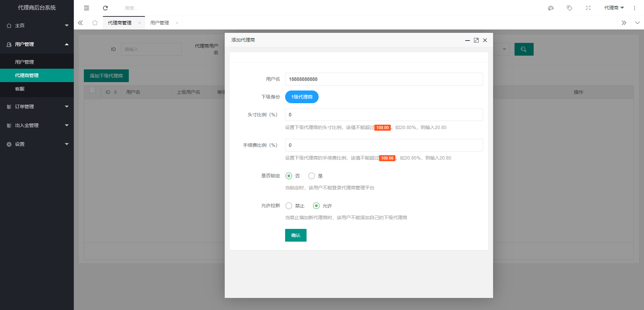Expand the 出入金管理 sidebar menu
Screen dimensions: 644x310
pos(37,125)
